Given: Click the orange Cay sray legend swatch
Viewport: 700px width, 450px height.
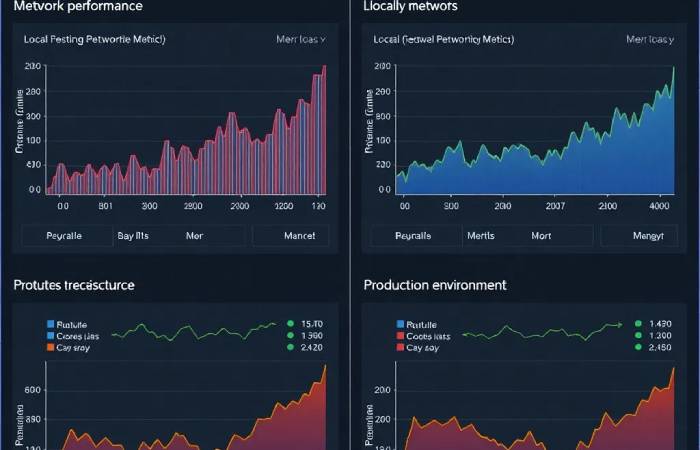Looking at the screenshot, I should (50, 347).
